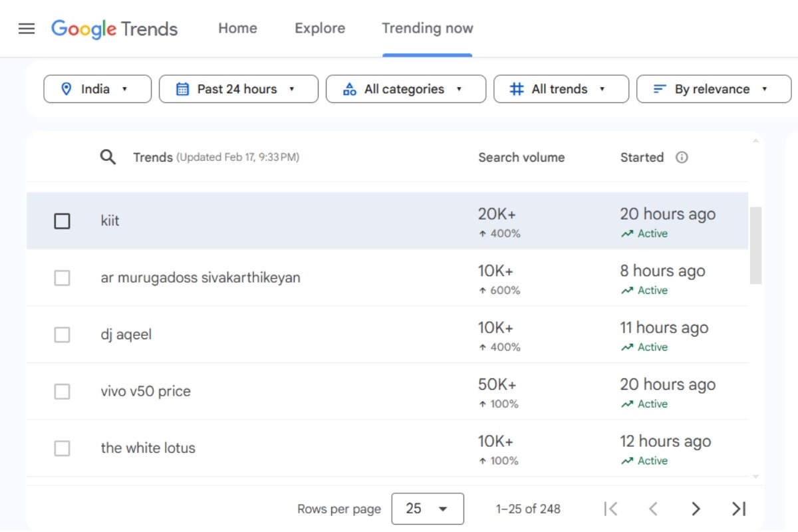Image resolution: width=798 pixels, height=532 pixels.
Task: Open the Rows per page selector
Action: [x=428, y=509]
